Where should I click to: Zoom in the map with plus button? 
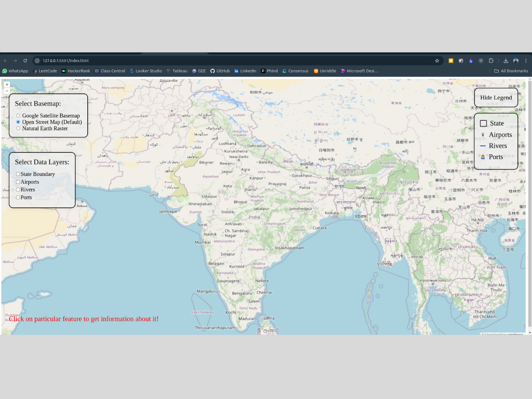point(7,84)
